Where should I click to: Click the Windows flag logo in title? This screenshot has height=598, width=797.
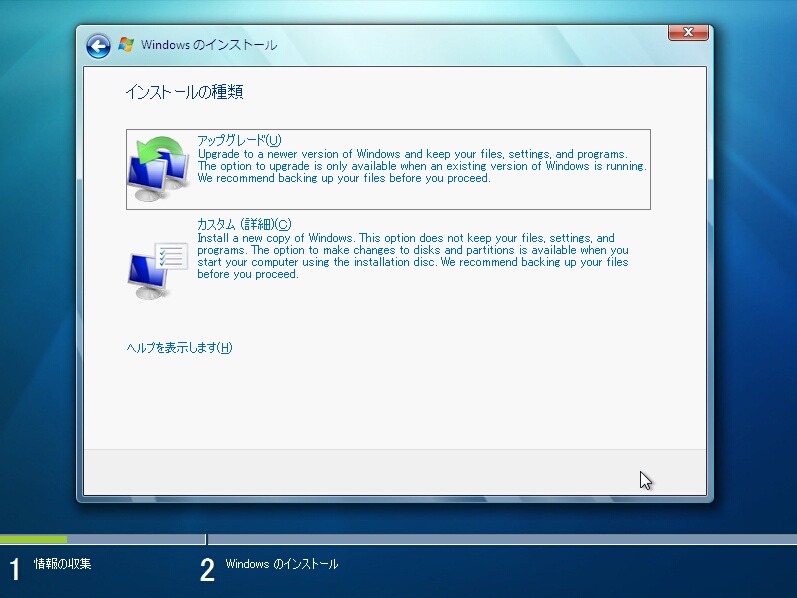126,45
